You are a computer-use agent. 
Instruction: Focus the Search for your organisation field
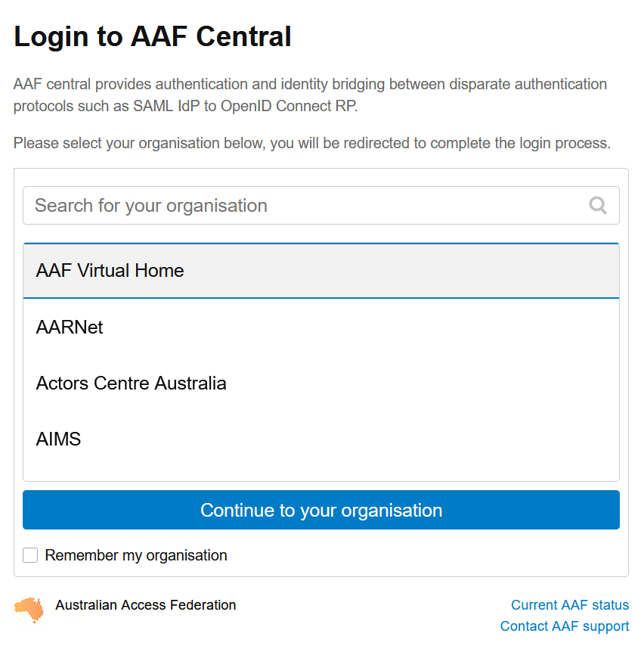pyautogui.click(x=321, y=205)
